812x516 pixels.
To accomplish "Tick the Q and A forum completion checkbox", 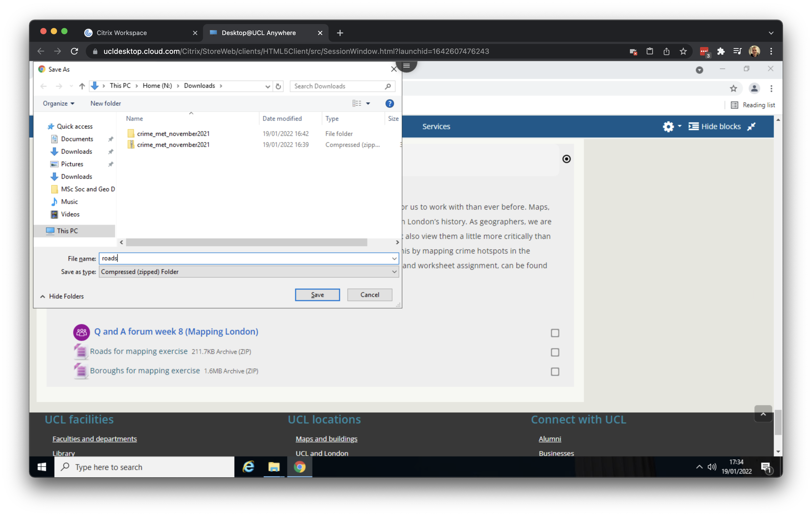I will click(x=555, y=333).
